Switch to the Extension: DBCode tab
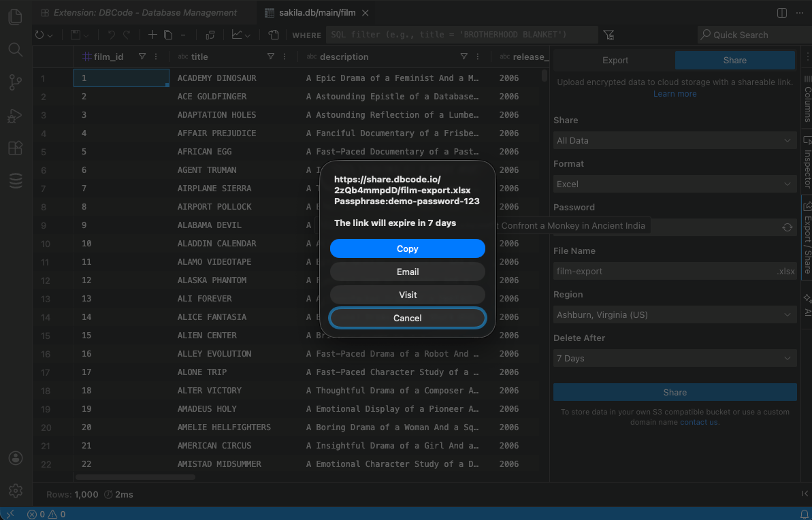812x520 pixels. 145,12
